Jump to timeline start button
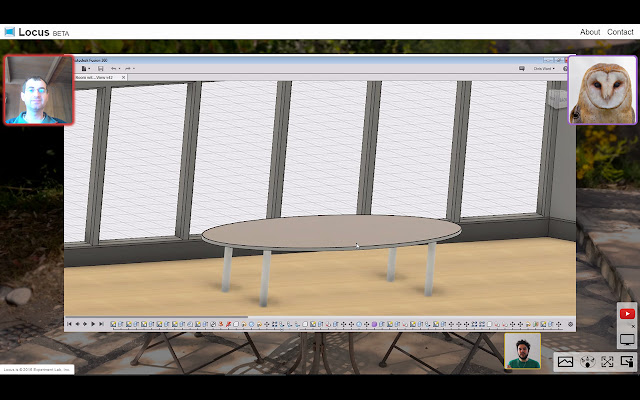The width and height of the screenshot is (640, 400). [x=69, y=324]
